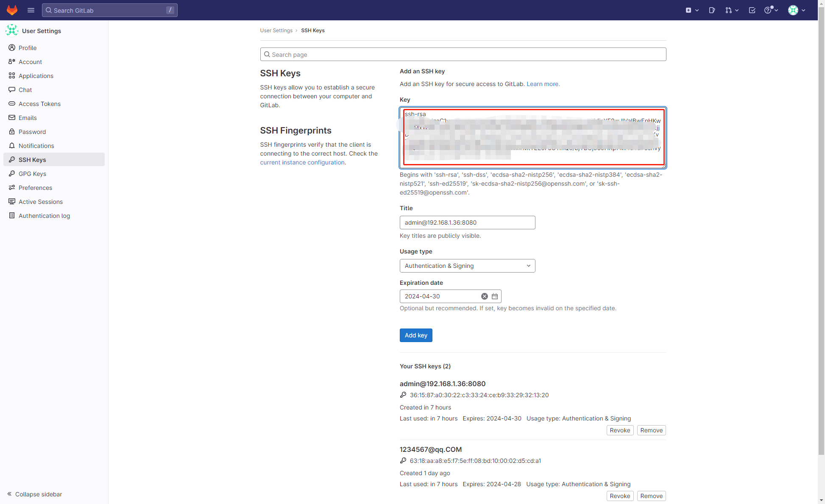This screenshot has height=504, width=825.
Task: View Authentication log page
Action: [54, 216]
